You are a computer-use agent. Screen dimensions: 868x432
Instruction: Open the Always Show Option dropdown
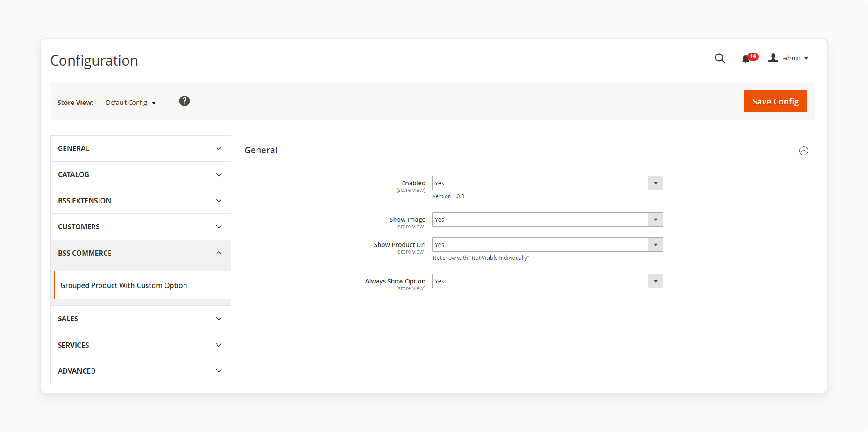point(547,281)
